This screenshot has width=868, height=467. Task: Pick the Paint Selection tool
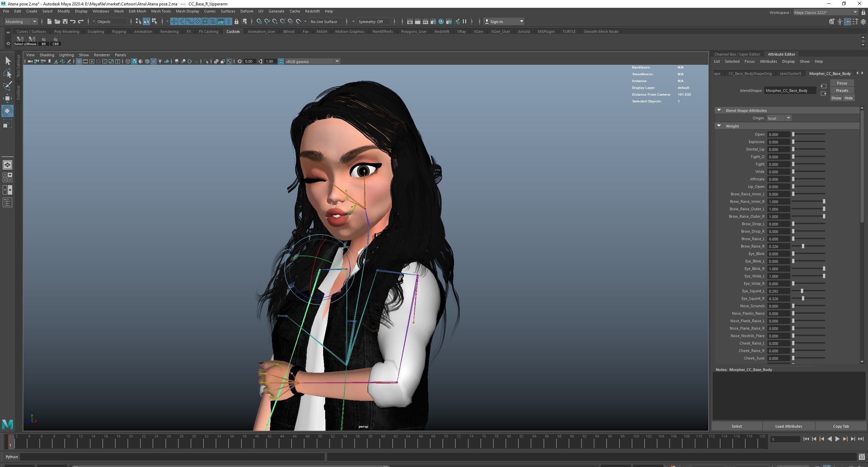click(8, 86)
